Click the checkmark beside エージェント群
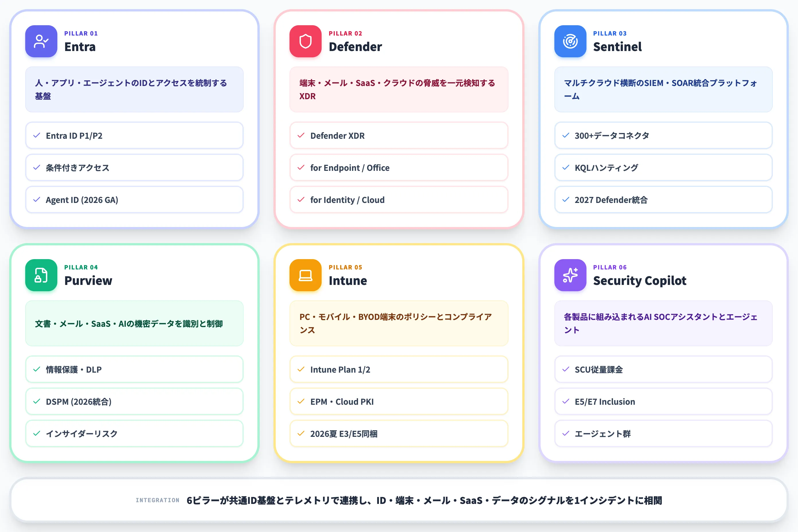The width and height of the screenshot is (798, 532). click(566, 433)
